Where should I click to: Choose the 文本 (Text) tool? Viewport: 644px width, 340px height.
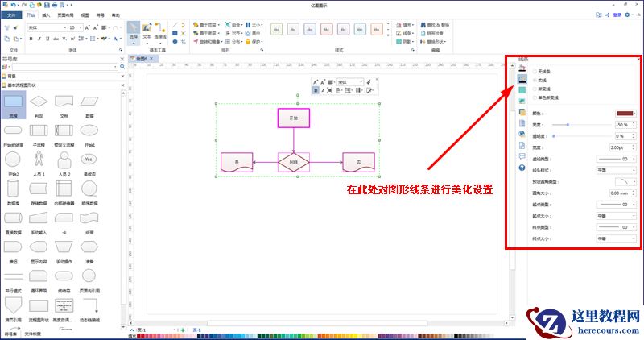(147, 33)
